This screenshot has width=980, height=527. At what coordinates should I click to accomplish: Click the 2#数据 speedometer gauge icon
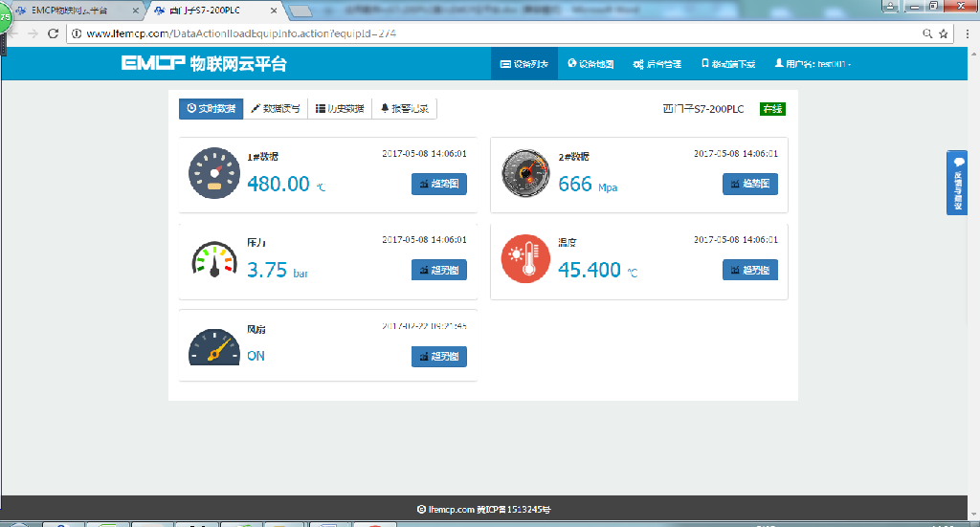coord(525,173)
